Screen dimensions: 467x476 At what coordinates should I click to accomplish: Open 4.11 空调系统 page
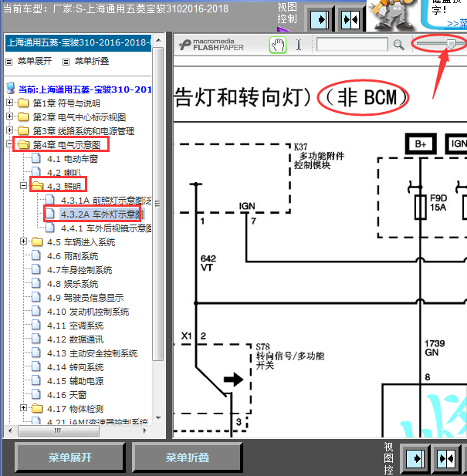(x=76, y=326)
